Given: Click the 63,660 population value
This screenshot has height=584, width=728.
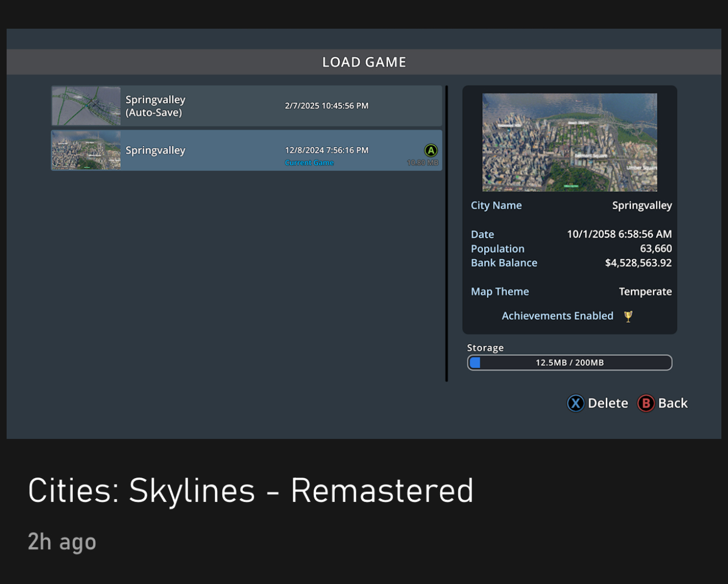Looking at the screenshot, I should click(x=656, y=249).
